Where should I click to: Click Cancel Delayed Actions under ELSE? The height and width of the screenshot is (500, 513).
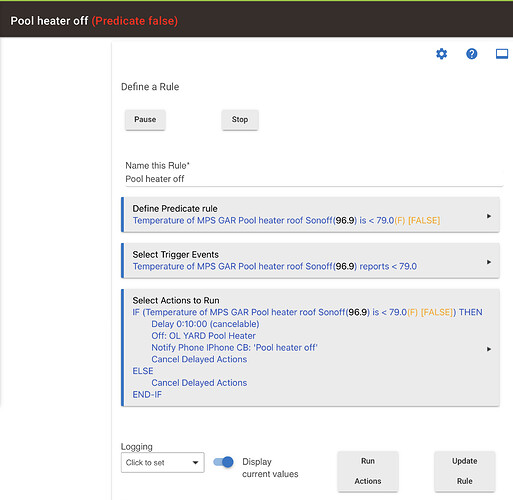pyautogui.click(x=199, y=383)
